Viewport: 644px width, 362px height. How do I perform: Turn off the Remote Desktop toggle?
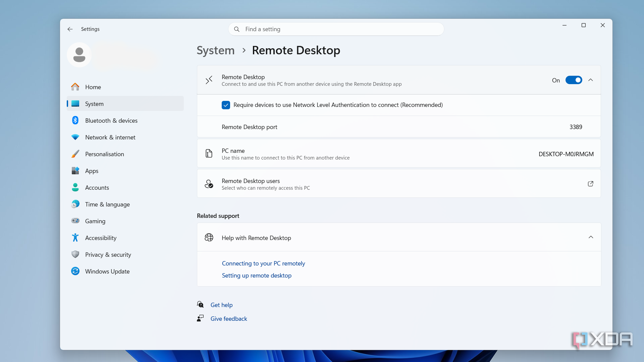click(574, 80)
